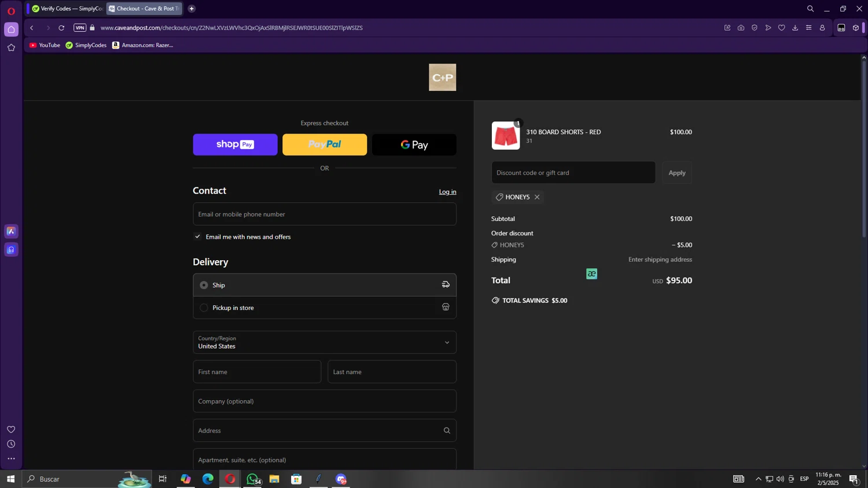Open the SimplyCodes bookmark
The width and height of the screenshot is (868, 488).
[86, 45]
